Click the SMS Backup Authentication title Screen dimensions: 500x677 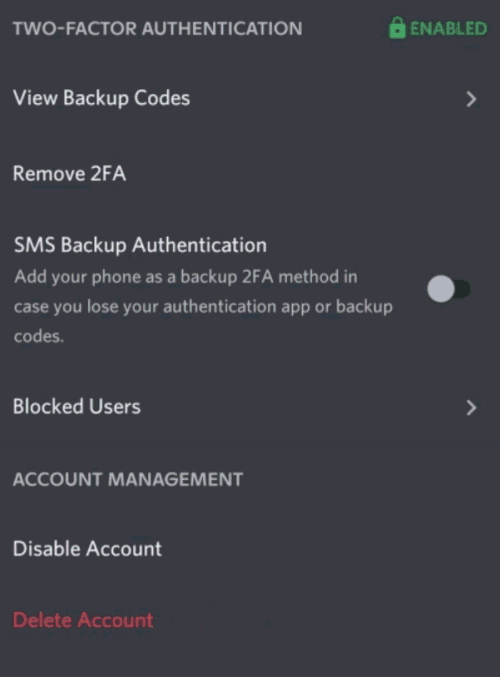pyautogui.click(x=140, y=245)
